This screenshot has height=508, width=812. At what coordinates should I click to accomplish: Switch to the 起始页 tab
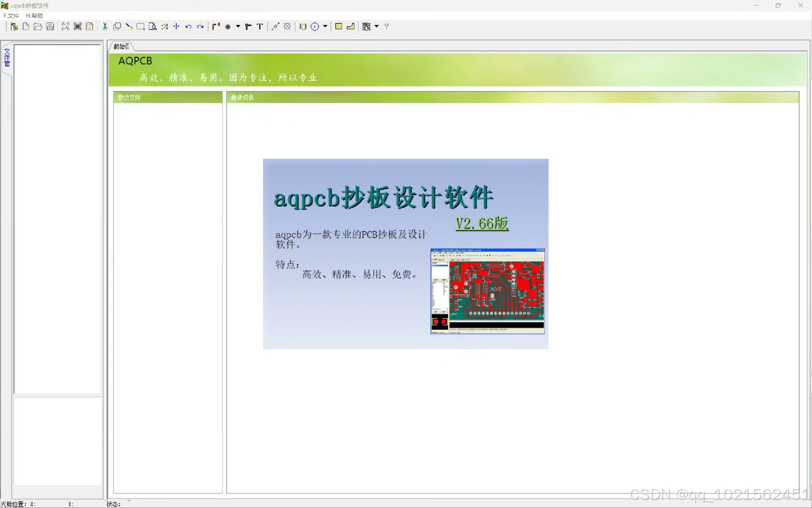click(x=121, y=46)
